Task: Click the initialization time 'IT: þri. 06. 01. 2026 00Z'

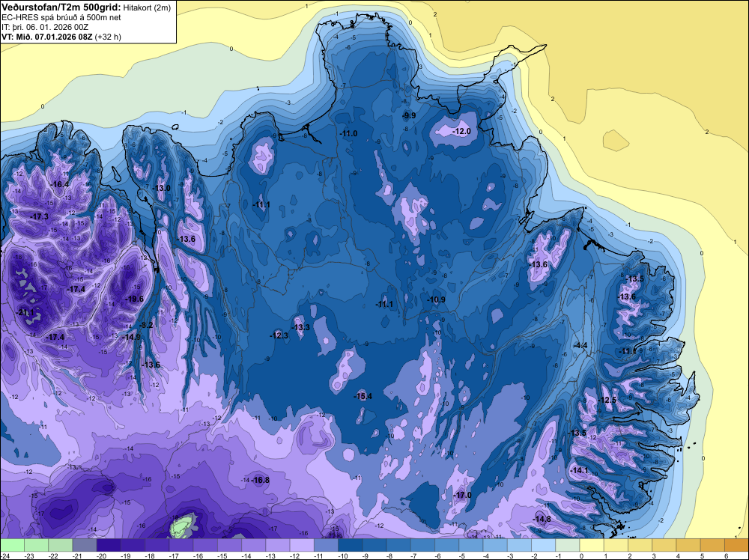Action: 45,27
